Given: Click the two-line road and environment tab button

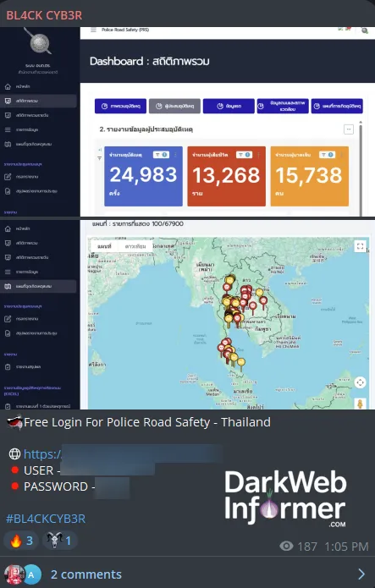Looking at the screenshot, I should (x=283, y=106).
